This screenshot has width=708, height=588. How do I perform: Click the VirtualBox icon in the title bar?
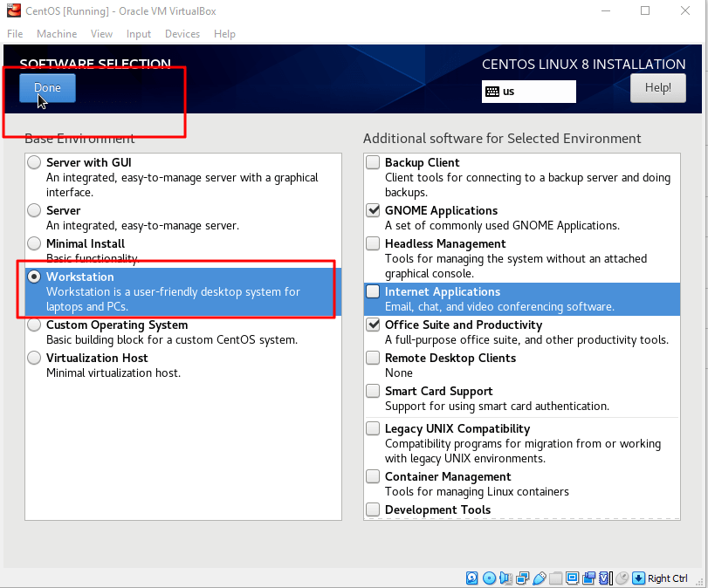point(14,10)
